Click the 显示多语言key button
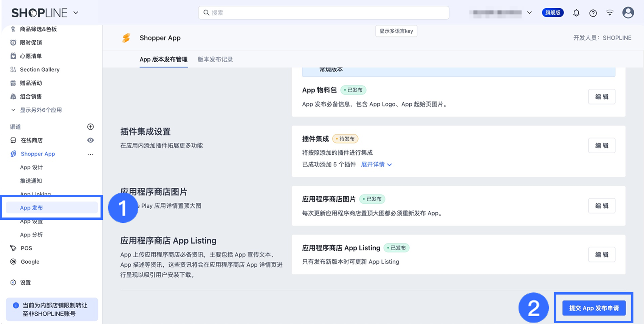Image resolution: width=644 pixels, height=324 pixels. pyautogui.click(x=396, y=31)
